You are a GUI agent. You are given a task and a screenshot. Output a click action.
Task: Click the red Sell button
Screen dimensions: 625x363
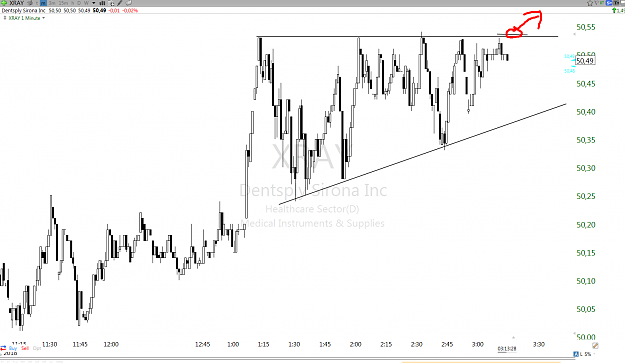click(x=25, y=348)
